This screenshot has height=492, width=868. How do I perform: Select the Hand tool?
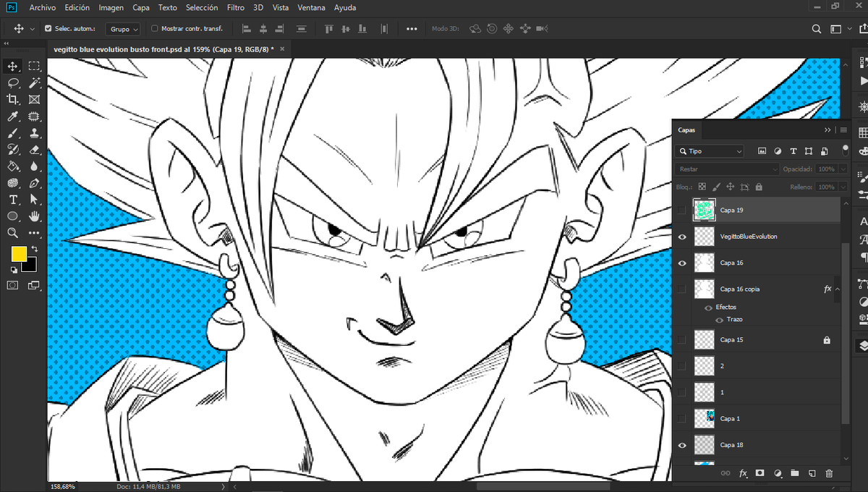pos(34,216)
